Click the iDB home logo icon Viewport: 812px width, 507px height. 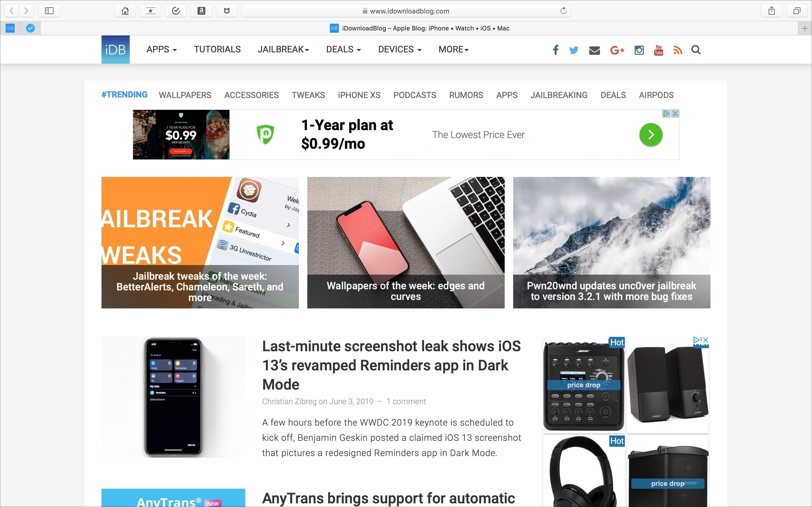coord(115,50)
